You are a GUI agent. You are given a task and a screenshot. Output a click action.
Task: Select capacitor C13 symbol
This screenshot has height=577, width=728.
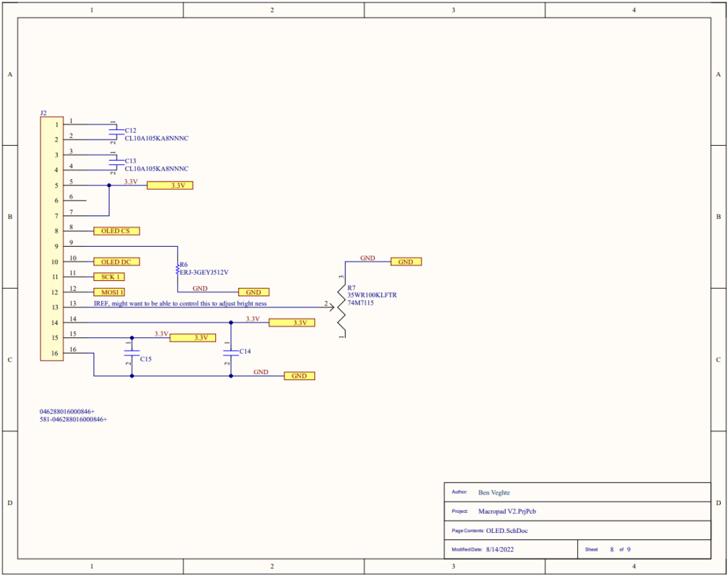(114, 162)
